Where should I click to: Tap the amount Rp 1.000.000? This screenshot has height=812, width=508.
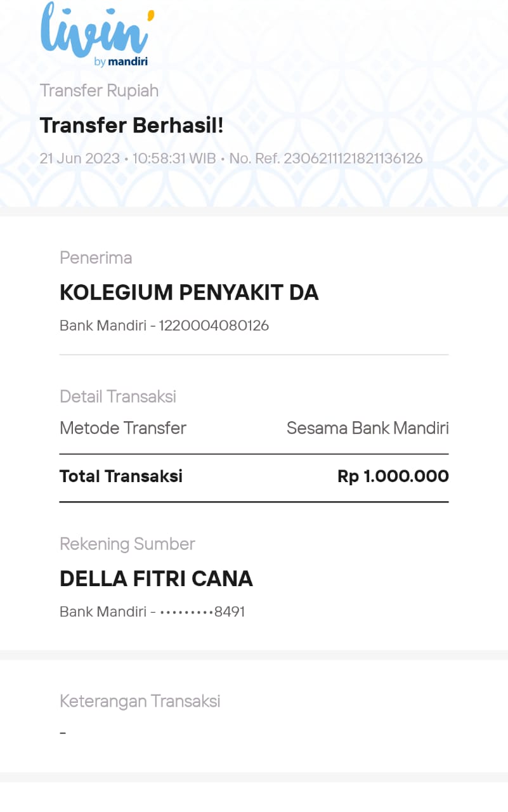tap(393, 476)
